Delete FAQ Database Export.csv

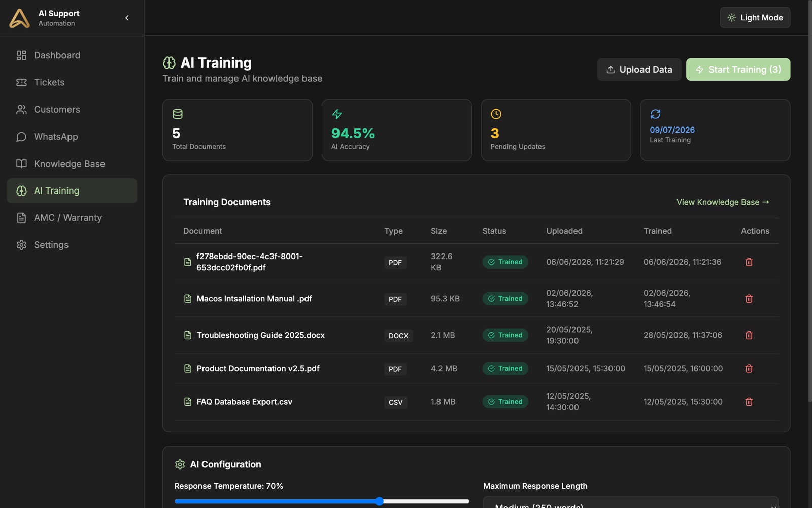(749, 402)
